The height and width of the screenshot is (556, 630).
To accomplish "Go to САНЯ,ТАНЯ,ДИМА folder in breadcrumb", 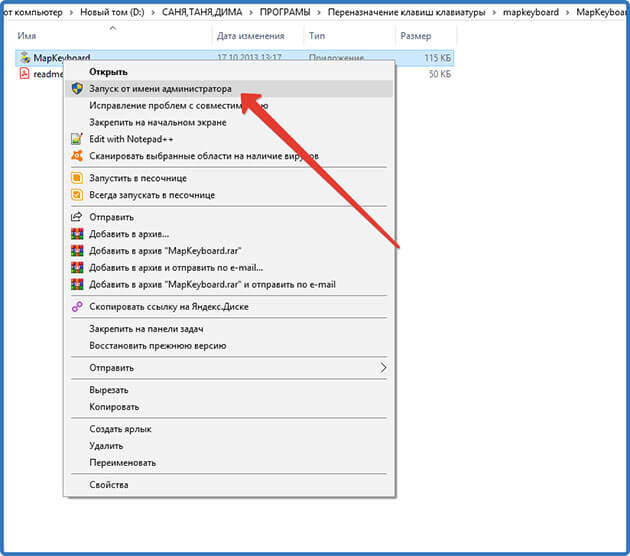I will (x=202, y=12).
